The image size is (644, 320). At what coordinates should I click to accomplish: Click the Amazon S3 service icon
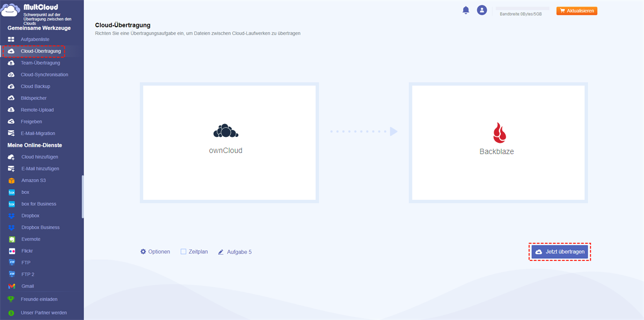click(x=11, y=180)
